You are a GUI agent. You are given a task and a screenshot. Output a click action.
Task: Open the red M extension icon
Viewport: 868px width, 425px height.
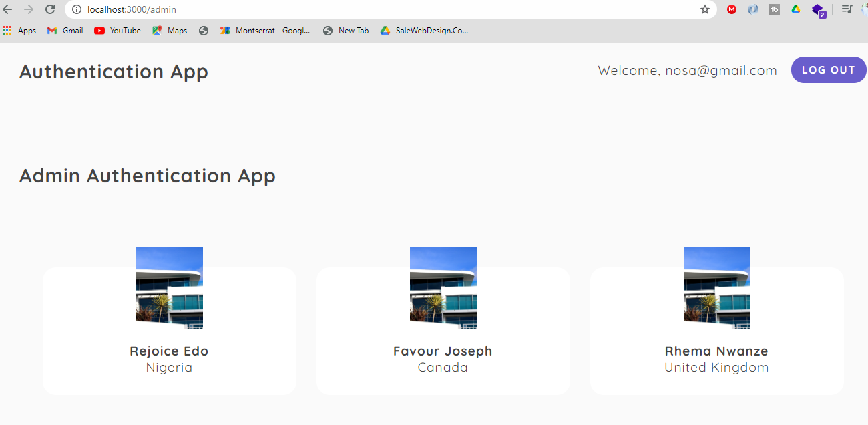point(732,9)
